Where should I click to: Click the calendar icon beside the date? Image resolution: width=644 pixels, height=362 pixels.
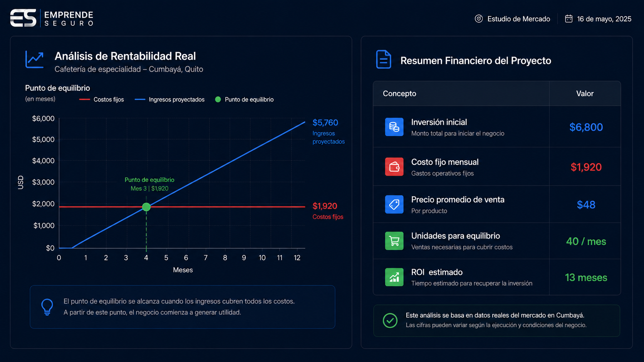pos(569,18)
